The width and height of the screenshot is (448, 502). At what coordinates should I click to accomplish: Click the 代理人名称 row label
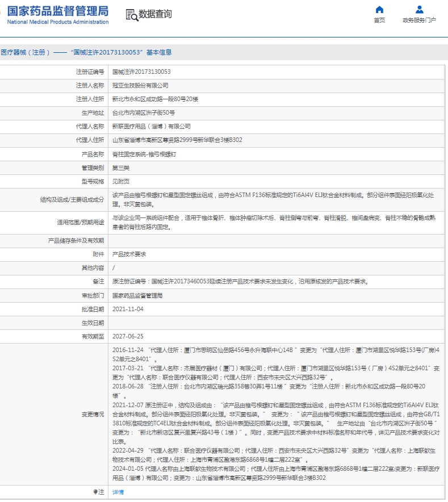(x=90, y=127)
